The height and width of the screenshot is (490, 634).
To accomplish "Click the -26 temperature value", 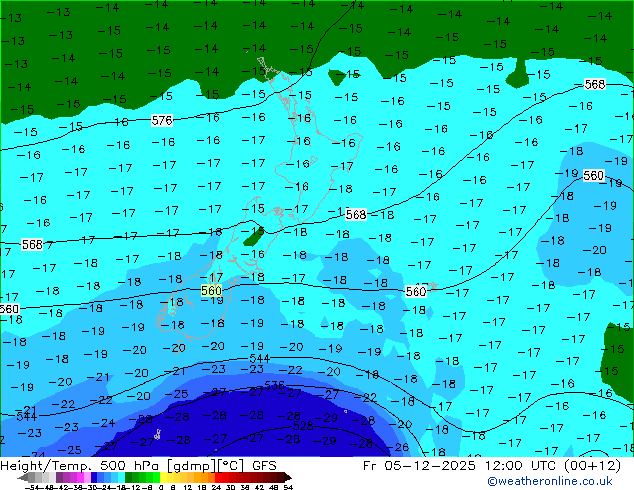I will [398, 447].
